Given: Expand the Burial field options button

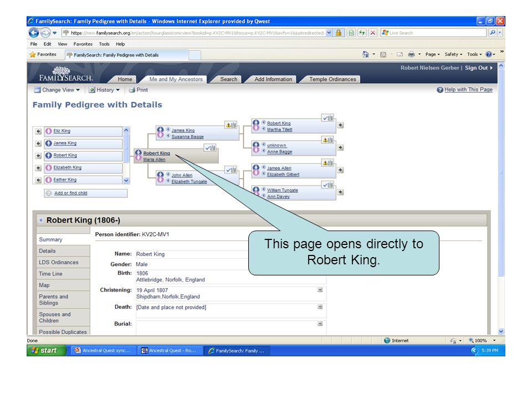Looking at the screenshot, I should (x=320, y=324).
